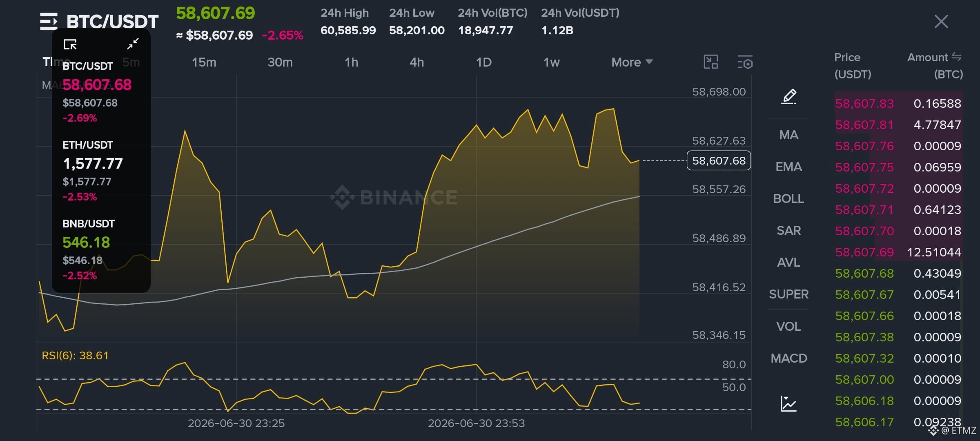Open the chart layout split icon

pos(711,62)
